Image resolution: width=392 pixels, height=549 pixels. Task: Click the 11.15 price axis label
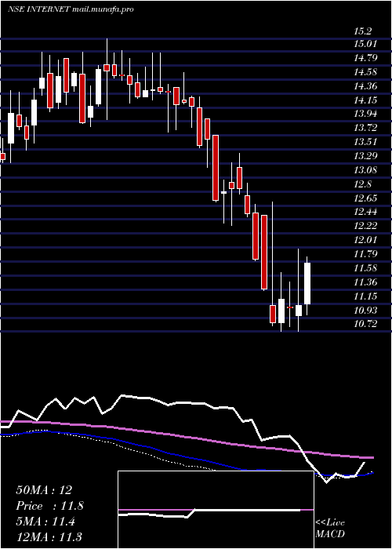coord(365,296)
